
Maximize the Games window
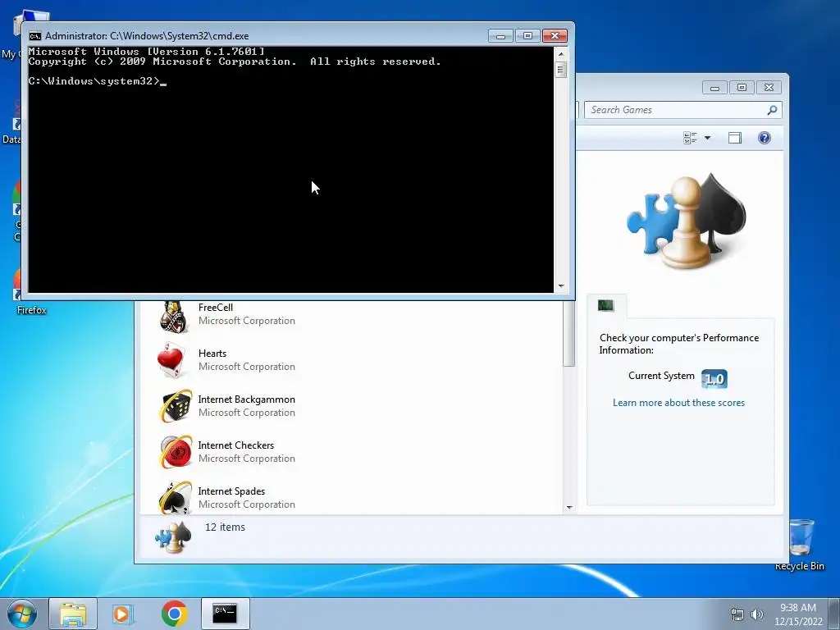click(742, 88)
